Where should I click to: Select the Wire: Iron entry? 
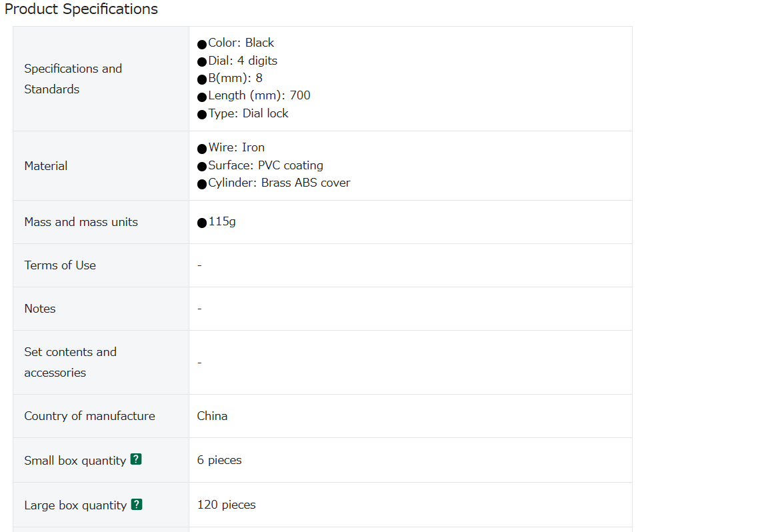click(x=231, y=147)
